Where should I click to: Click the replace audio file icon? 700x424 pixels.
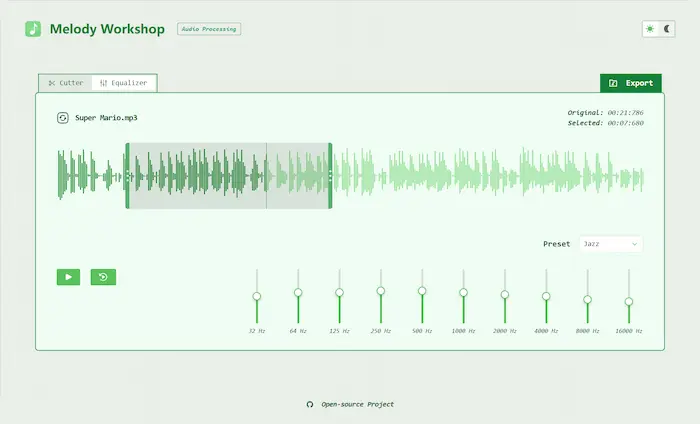pyautogui.click(x=63, y=118)
